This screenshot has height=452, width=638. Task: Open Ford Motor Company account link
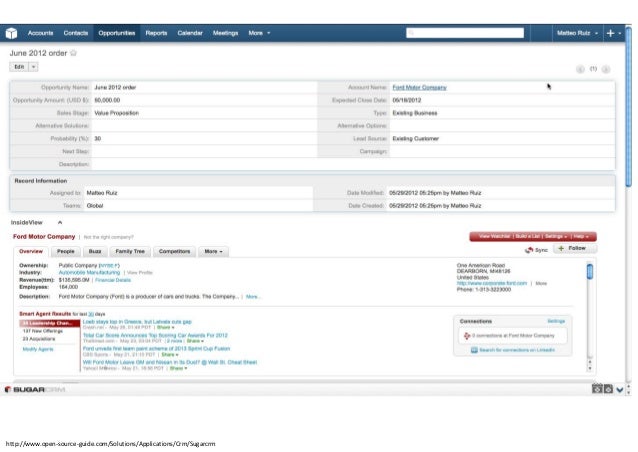point(420,87)
